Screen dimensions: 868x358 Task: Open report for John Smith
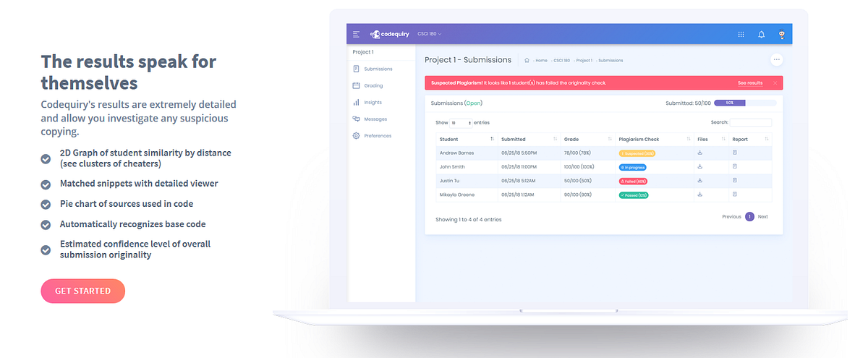coord(735,166)
